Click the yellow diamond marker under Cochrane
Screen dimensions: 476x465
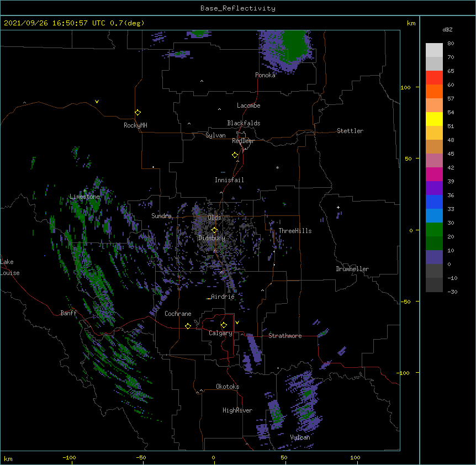tap(188, 326)
